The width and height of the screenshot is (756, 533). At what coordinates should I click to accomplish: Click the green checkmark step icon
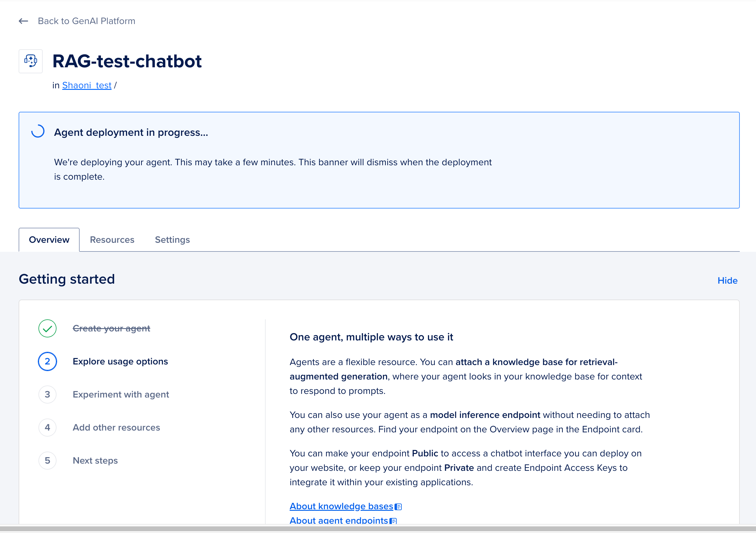tap(47, 328)
